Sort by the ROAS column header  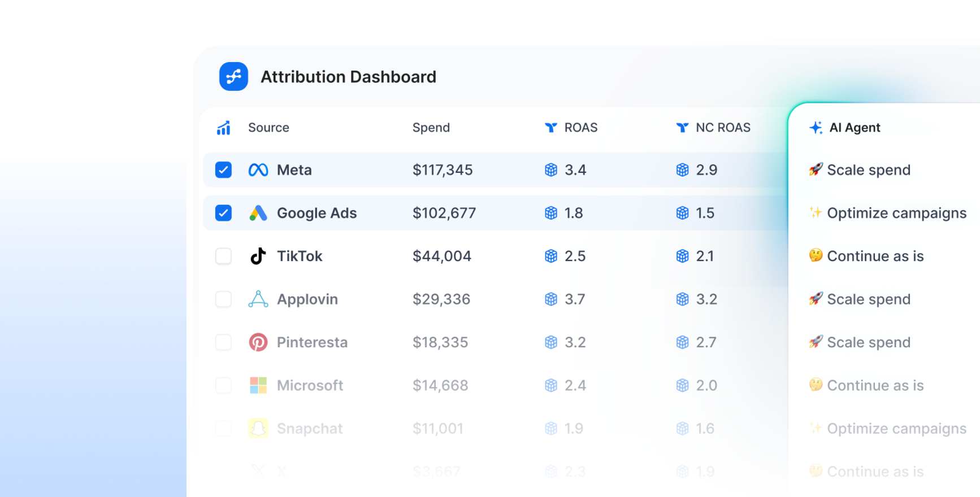pos(581,128)
